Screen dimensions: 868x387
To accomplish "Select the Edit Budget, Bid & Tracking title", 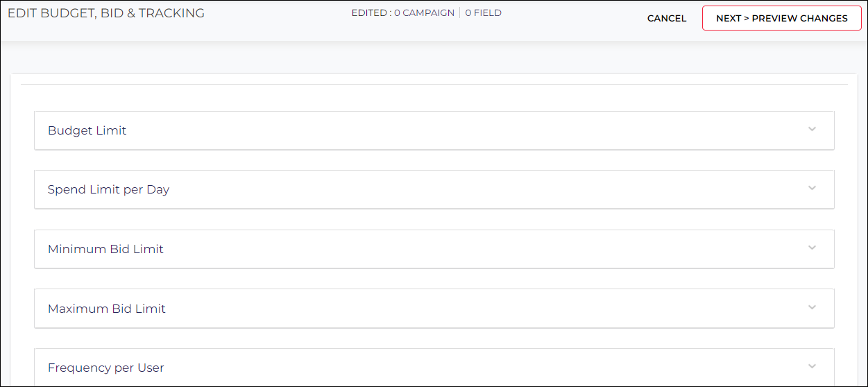I will [106, 13].
